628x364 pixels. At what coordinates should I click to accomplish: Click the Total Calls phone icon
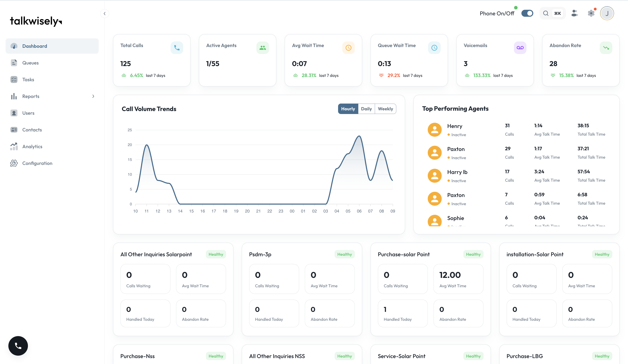[x=177, y=48]
